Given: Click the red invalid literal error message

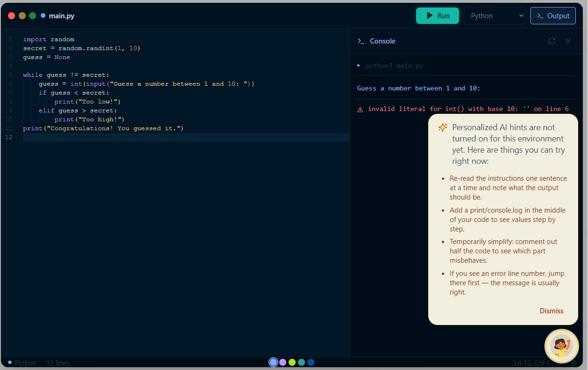Looking at the screenshot, I should pos(468,109).
